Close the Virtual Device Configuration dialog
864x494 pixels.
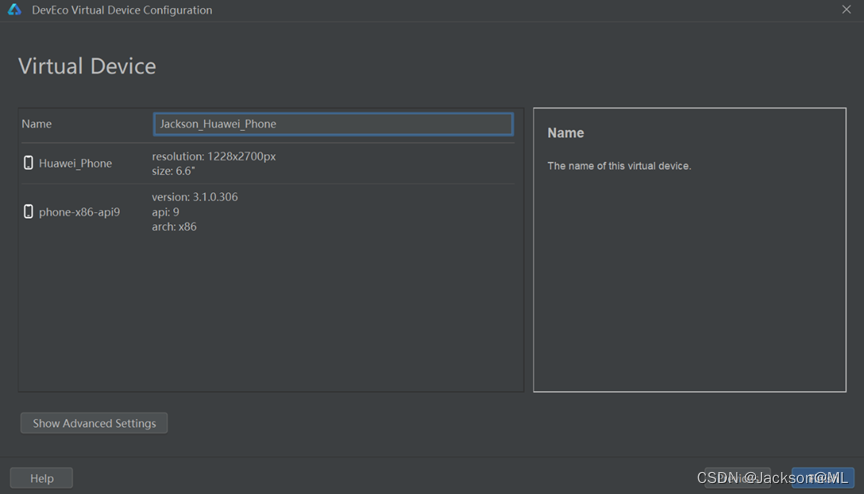[x=846, y=9]
